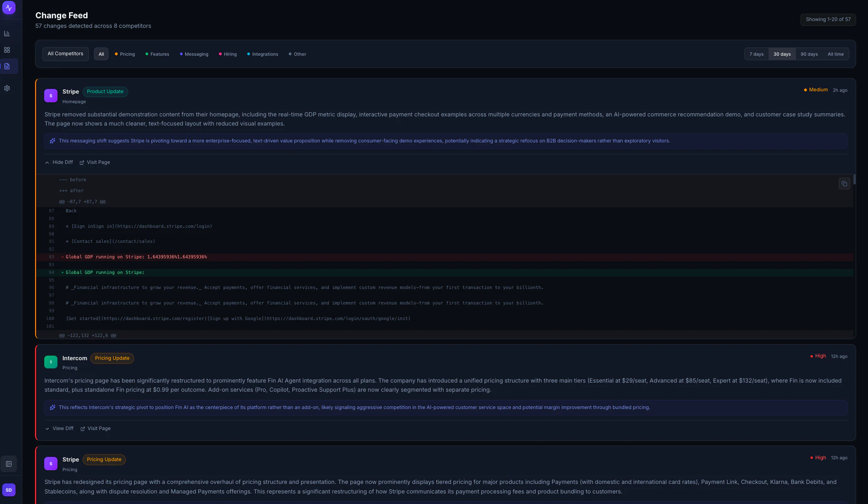Click the '[Contact sales]' diff line
Screen dimensions: 868x504
110,241
